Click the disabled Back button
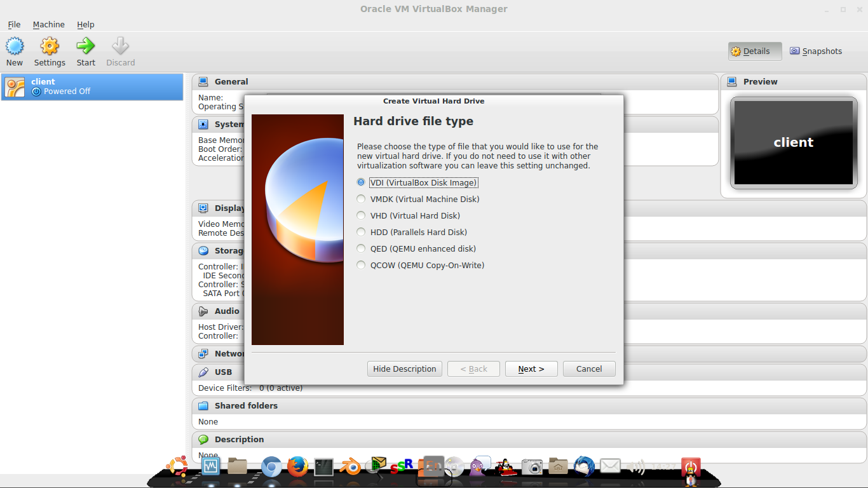868x488 pixels. point(473,369)
